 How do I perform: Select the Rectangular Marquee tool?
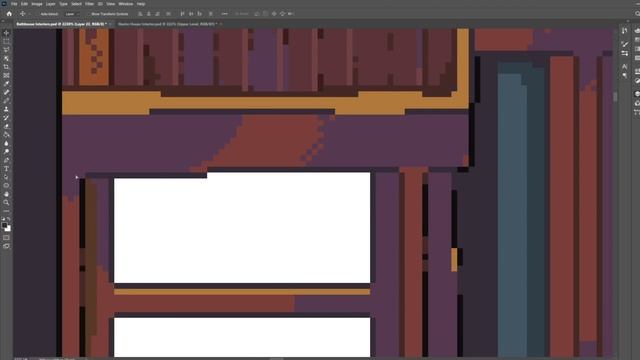6,42
